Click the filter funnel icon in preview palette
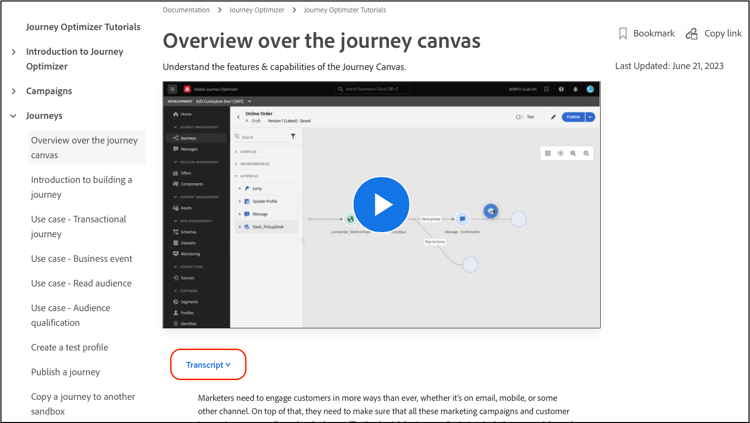 [x=293, y=136]
